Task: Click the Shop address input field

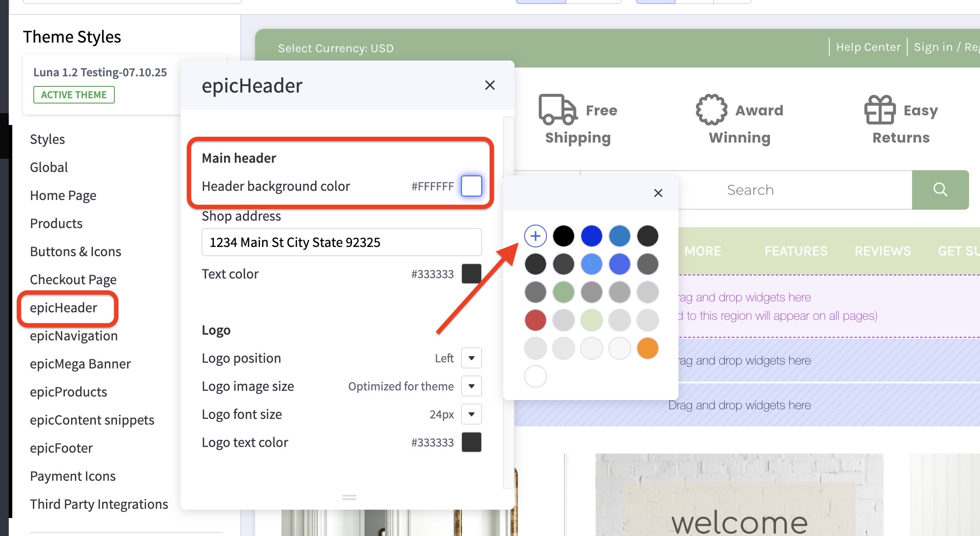Action: coord(341,242)
